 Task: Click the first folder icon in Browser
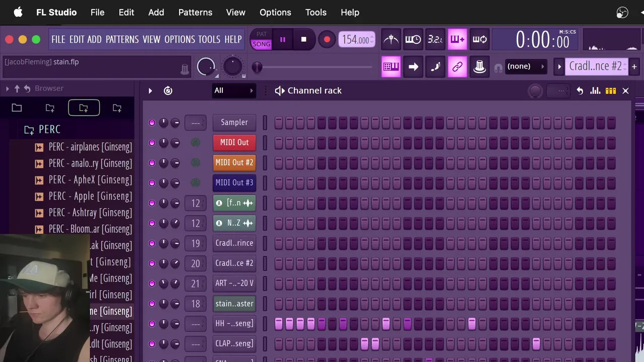click(17, 108)
